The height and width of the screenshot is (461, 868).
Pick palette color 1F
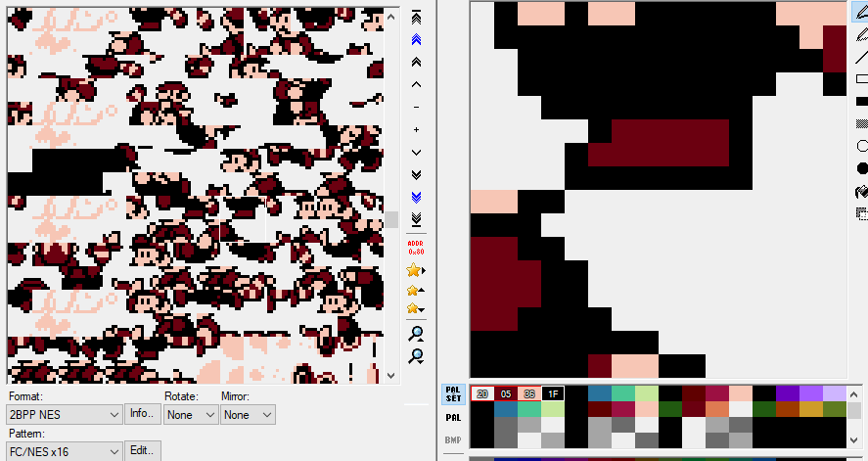553,394
